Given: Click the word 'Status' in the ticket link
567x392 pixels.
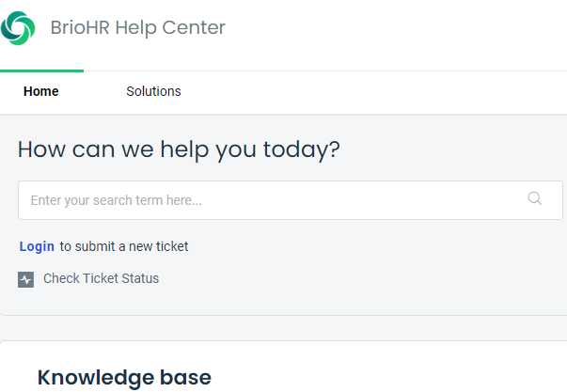Looking at the screenshot, I should 140,278.
